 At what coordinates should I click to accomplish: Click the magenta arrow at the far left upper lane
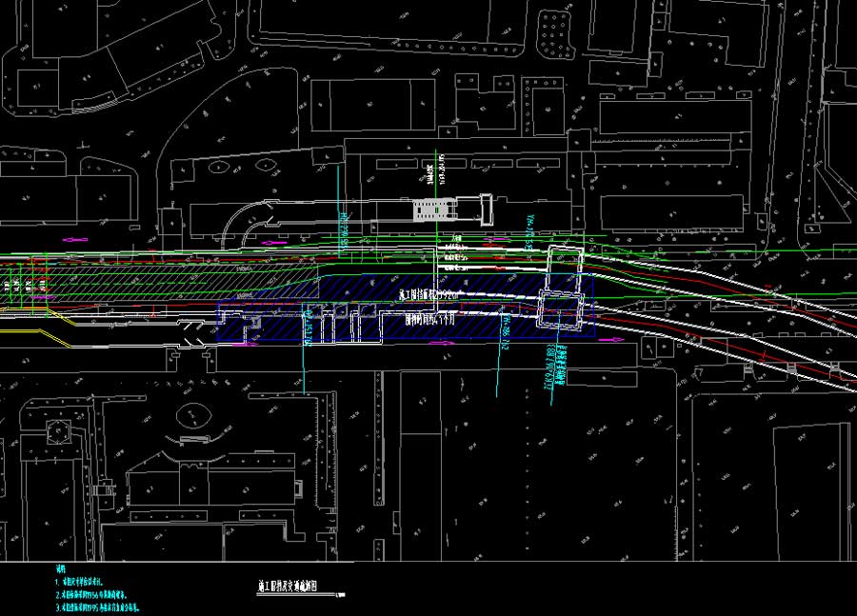(x=75, y=240)
